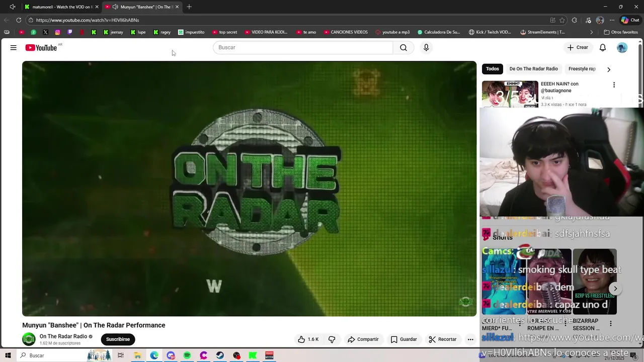Show more filter chips with arrow

tap(609, 69)
